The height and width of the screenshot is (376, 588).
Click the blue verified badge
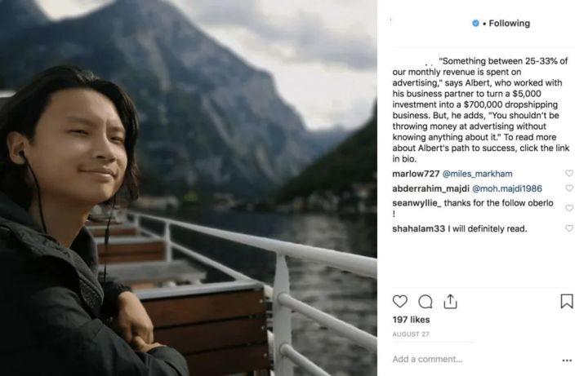tap(475, 24)
